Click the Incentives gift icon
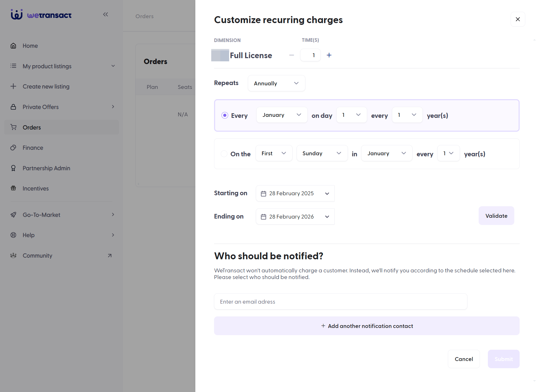 13,188
